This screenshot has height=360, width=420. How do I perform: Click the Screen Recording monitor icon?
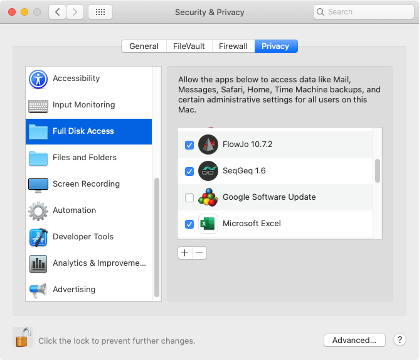38,185
